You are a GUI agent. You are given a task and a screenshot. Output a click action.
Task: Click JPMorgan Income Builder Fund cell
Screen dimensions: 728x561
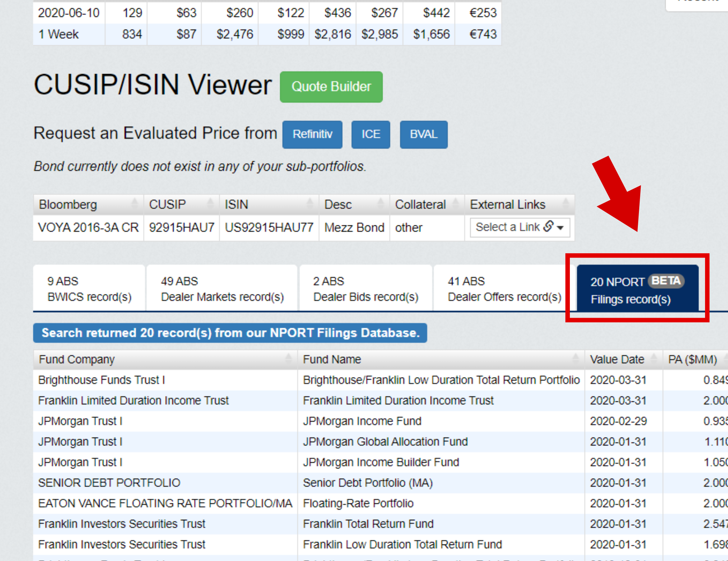coord(441,462)
